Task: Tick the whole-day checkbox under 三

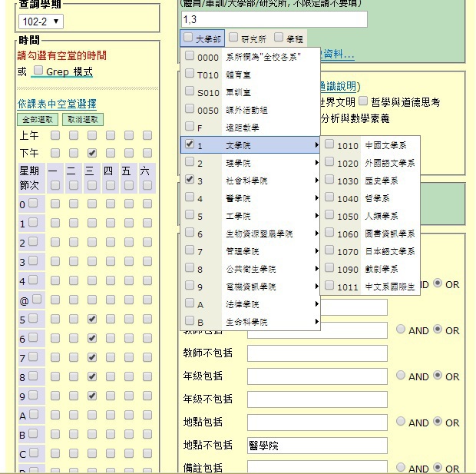Action: pos(92,185)
